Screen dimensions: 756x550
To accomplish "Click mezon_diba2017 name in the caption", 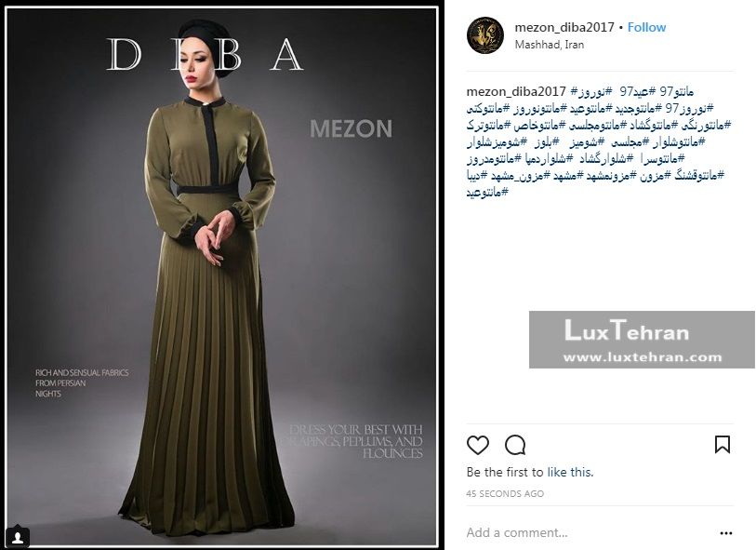I will tap(516, 91).
